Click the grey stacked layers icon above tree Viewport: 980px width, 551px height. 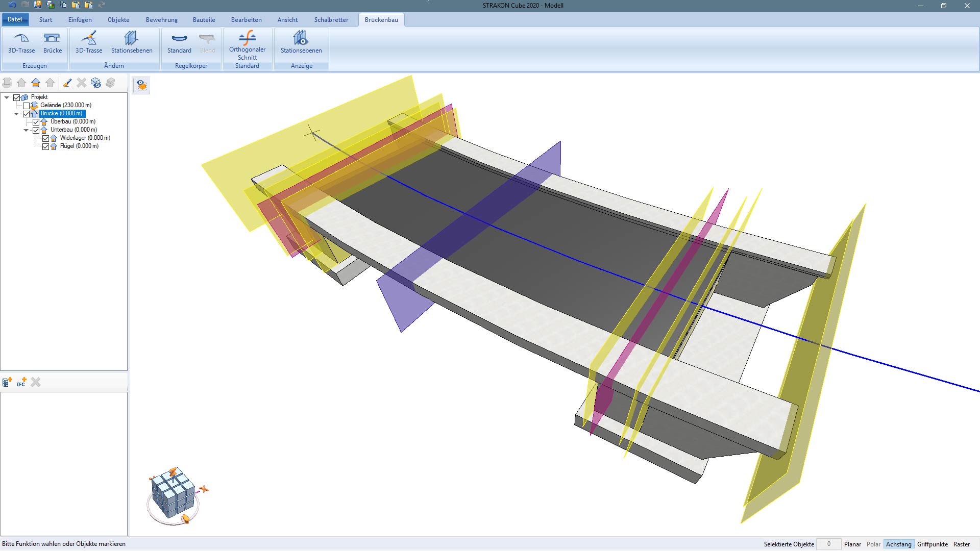110,83
